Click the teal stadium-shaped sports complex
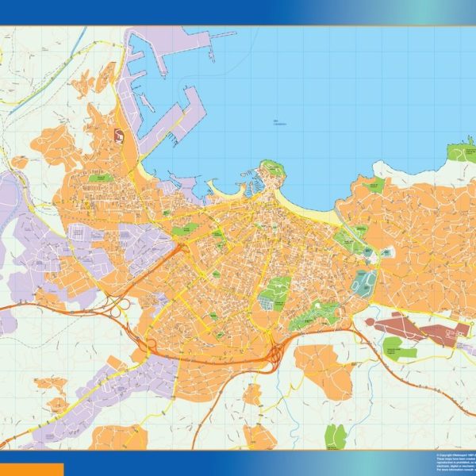This screenshot has width=476, height=476. 363,283
